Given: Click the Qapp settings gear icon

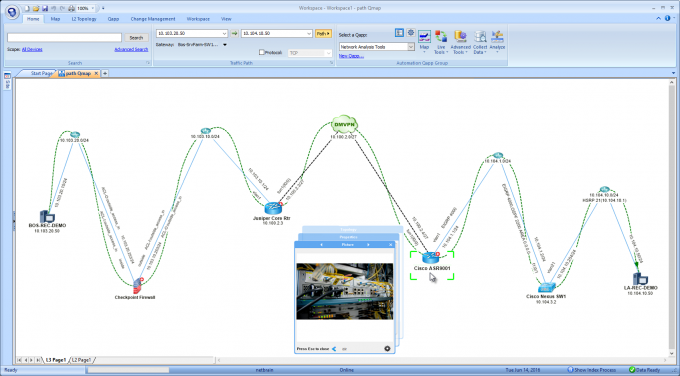Looking at the screenshot, I should [411, 33].
